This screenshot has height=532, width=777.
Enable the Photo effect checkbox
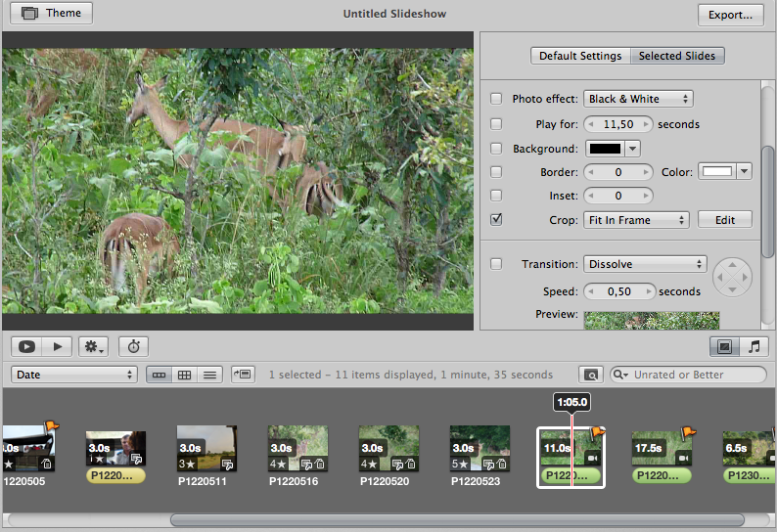tap(496, 99)
